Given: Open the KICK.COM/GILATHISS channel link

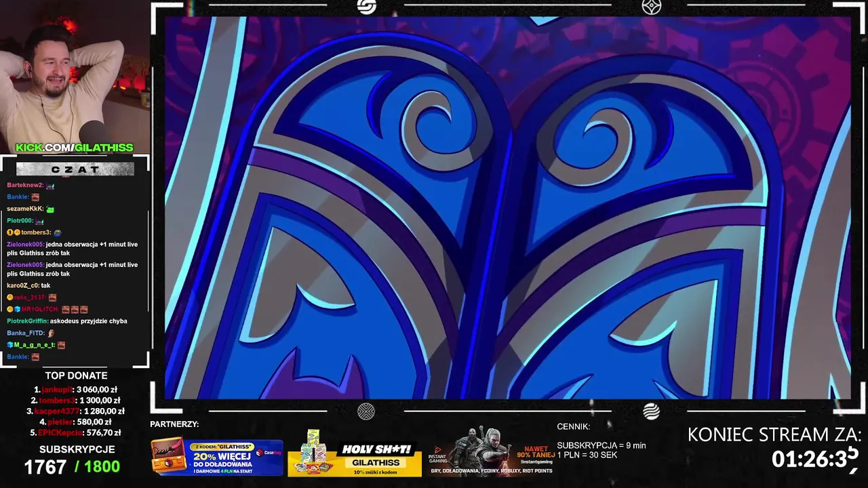Looking at the screenshot, I should point(75,148).
